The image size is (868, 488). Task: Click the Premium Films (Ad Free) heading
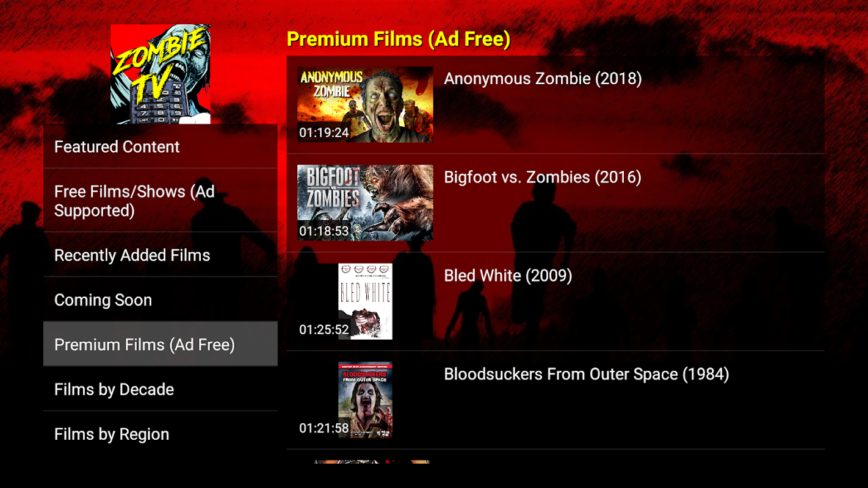point(399,39)
